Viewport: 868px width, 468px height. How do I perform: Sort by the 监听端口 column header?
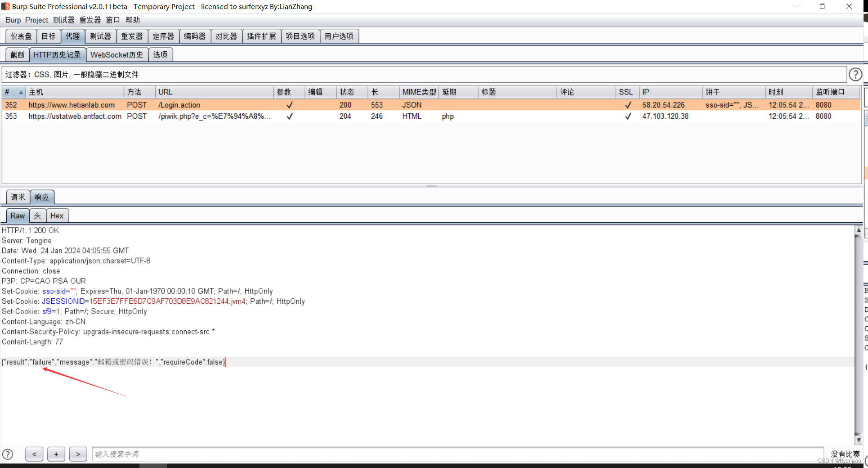coord(837,92)
